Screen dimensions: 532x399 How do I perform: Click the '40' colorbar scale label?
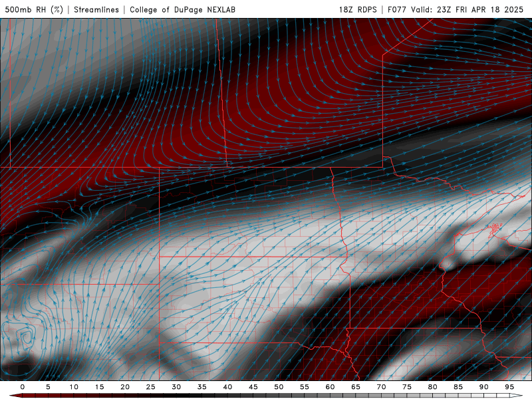(227, 387)
